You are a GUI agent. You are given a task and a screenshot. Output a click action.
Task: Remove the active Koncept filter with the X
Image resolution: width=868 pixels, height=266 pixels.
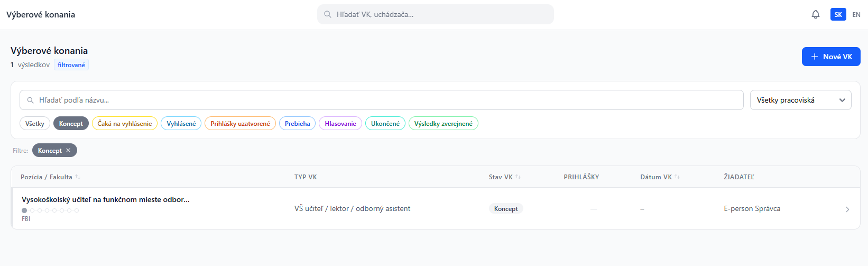(x=68, y=151)
